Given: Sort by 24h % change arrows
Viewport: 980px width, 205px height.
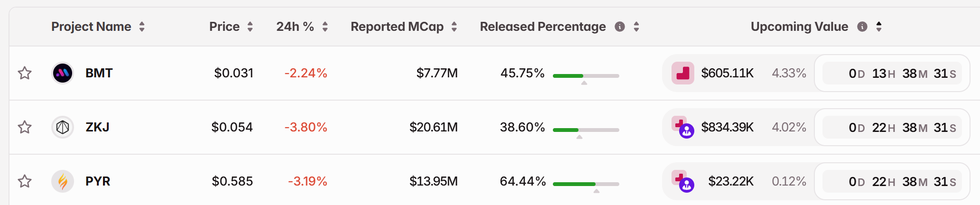Looking at the screenshot, I should click(325, 27).
